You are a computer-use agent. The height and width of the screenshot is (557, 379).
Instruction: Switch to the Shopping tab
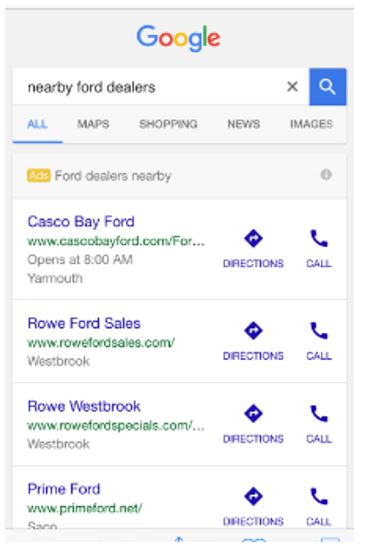pyautogui.click(x=168, y=124)
